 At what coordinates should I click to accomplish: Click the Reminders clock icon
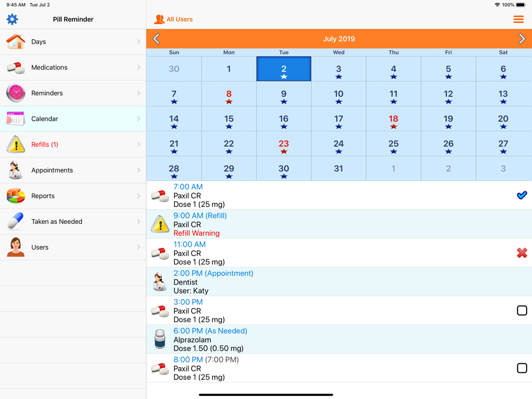pos(15,93)
